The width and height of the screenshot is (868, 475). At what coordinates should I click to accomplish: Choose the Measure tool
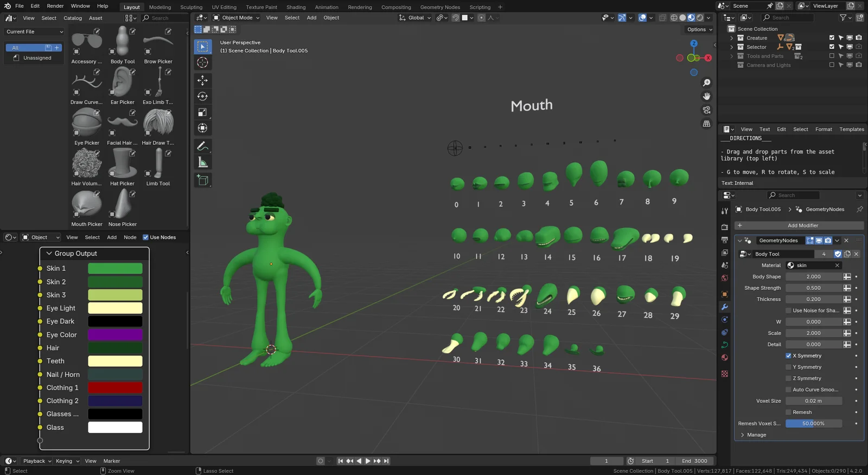point(202,162)
